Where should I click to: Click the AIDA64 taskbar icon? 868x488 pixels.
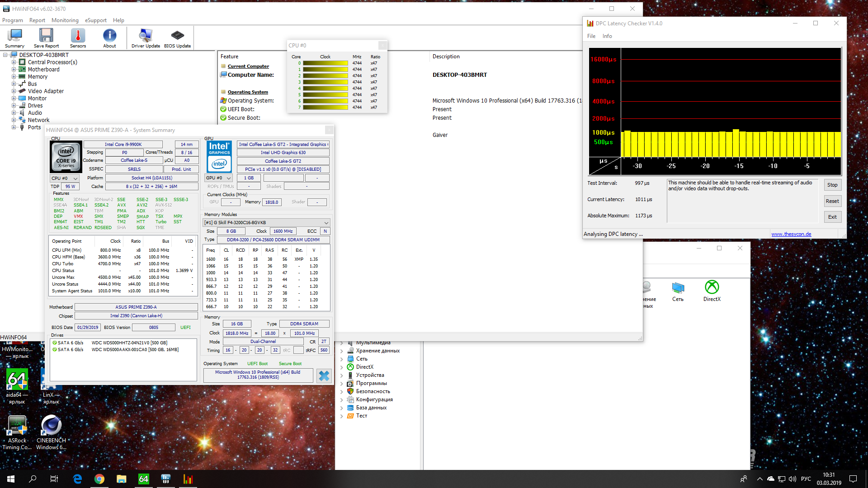point(143,479)
